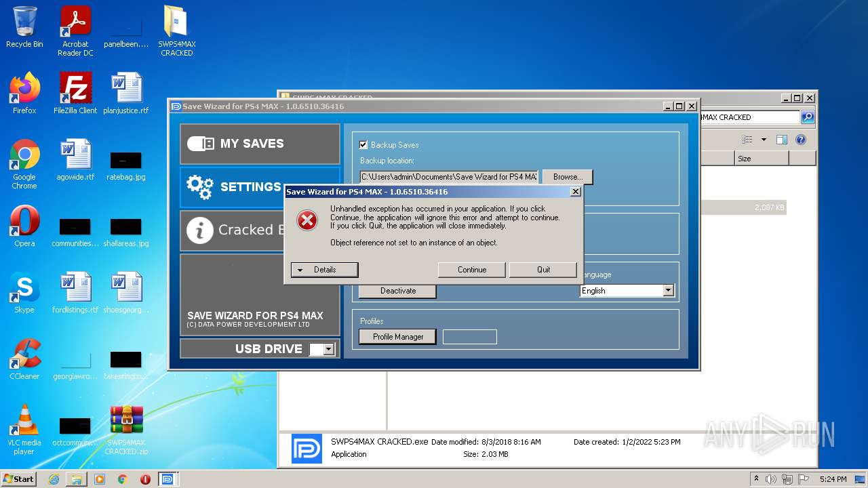868x488 pixels.
Task: Click the media player taskbar icon
Action: [x=100, y=479]
